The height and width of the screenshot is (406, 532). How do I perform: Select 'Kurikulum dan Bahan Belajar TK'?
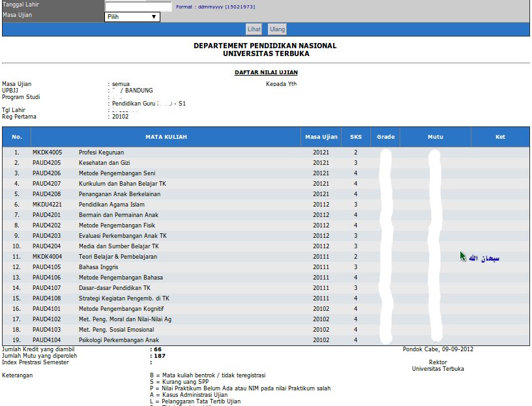click(123, 184)
